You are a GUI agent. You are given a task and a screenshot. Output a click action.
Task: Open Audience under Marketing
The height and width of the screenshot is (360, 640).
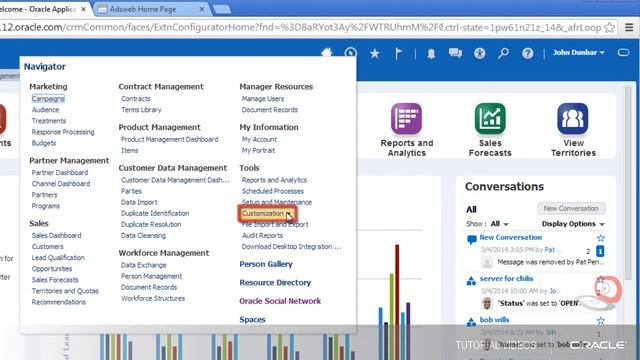(45, 110)
